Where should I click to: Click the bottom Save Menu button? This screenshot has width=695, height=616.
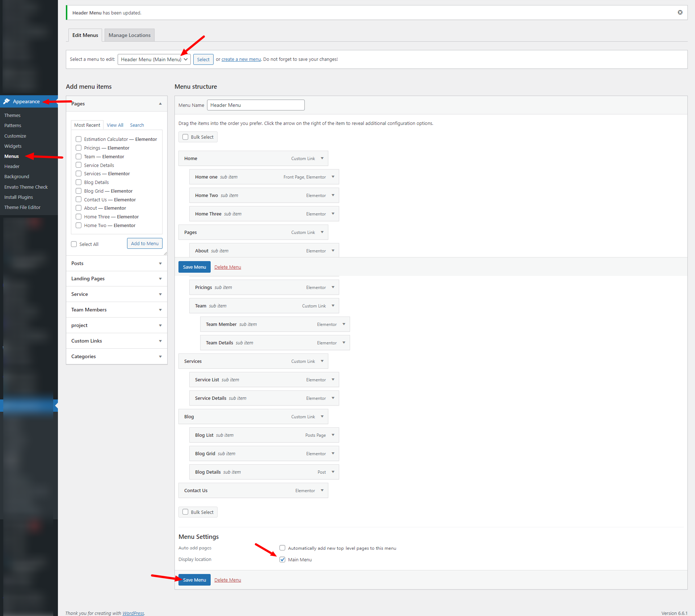(194, 580)
